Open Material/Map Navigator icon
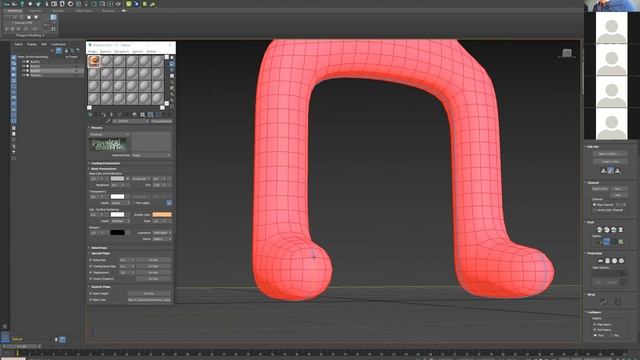Screen dimensions: 640x360 (172, 106)
